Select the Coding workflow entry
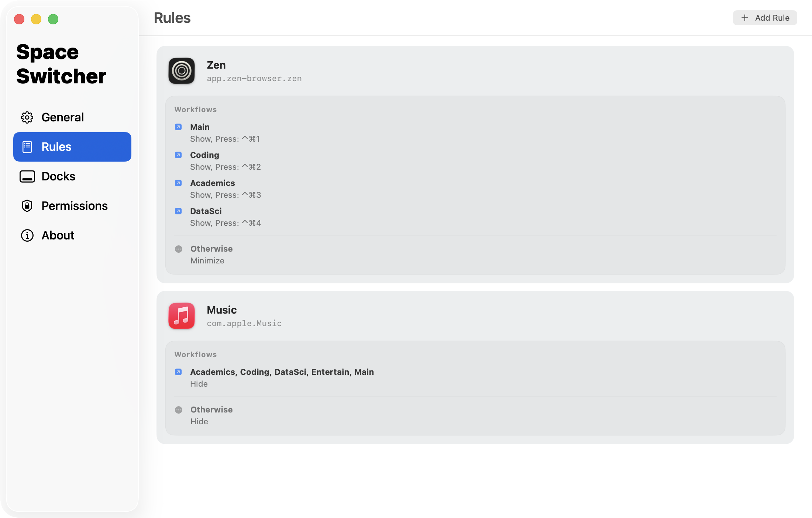The height and width of the screenshot is (518, 812). (204, 155)
